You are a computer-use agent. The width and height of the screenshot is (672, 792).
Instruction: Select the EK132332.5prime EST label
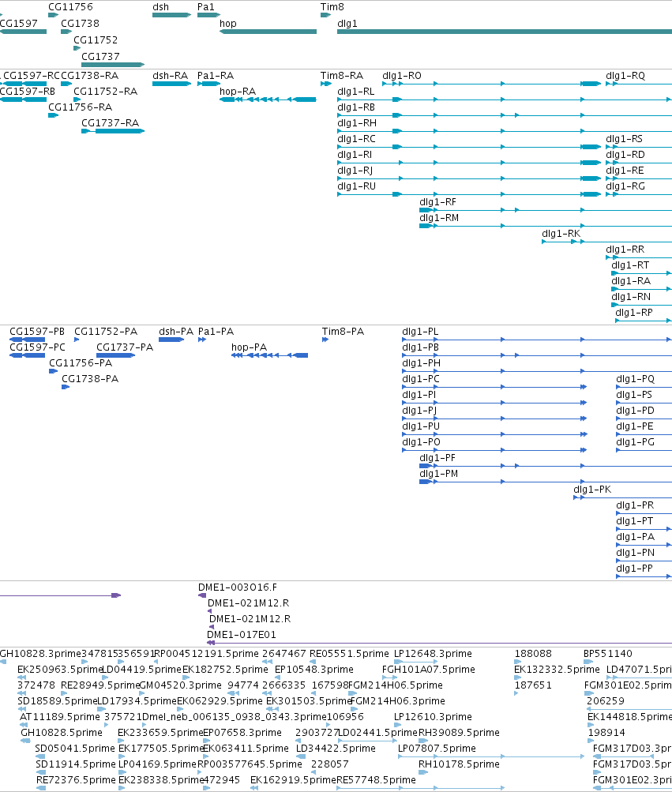557,670
